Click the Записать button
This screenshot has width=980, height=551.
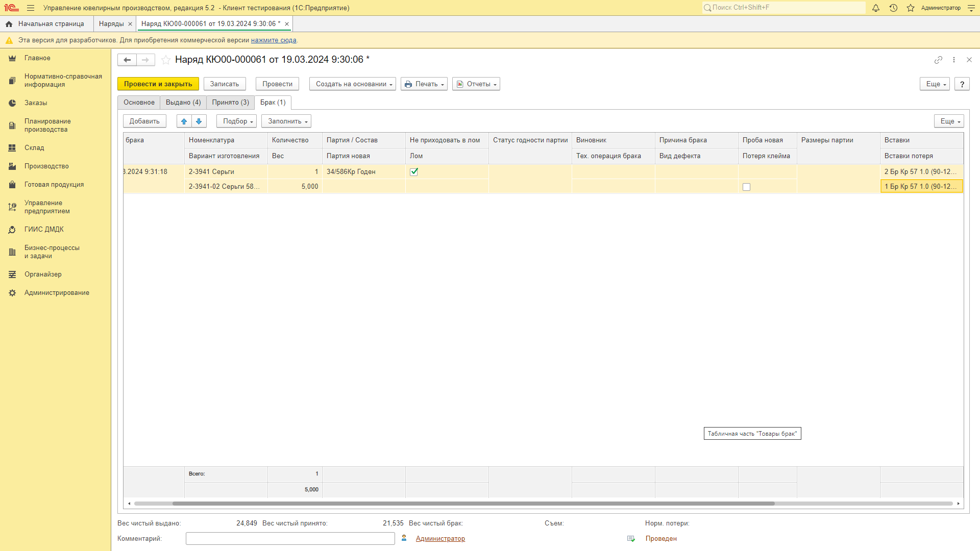pos(225,84)
